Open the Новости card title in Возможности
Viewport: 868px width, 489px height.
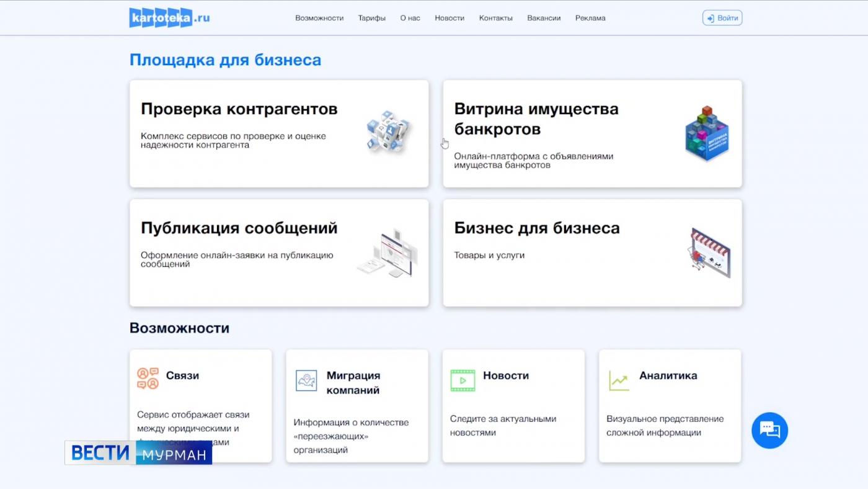pyautogui.click(x=506, y=375)
